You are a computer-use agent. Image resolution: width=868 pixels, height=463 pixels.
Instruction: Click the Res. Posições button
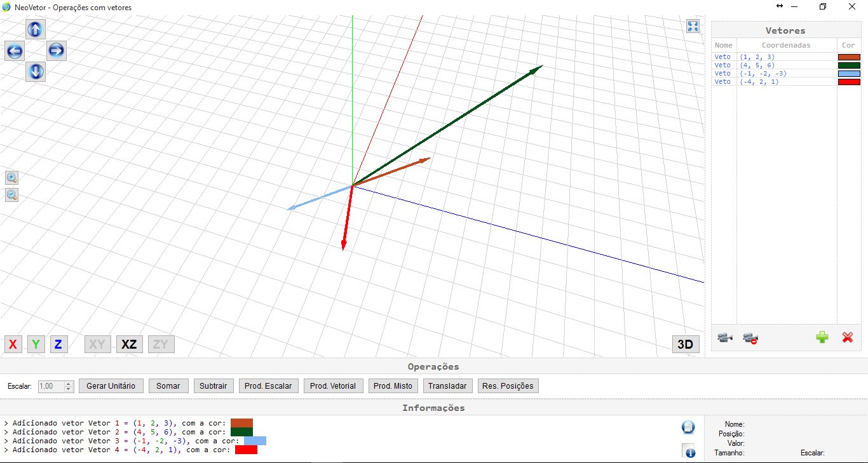tap(508, 386)
